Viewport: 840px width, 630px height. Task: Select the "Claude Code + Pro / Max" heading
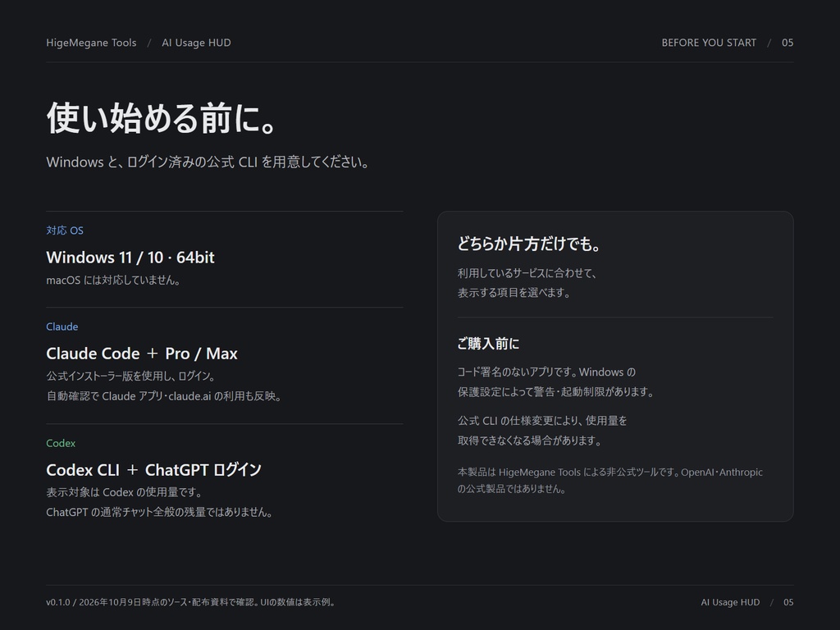pos(142,354)
